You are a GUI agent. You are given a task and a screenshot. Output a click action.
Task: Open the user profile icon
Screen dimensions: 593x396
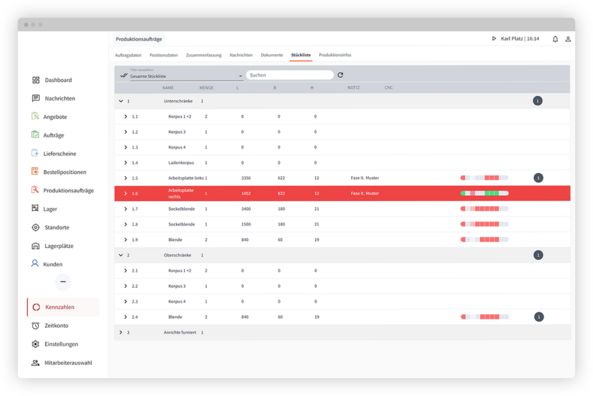tap(568, 39)
